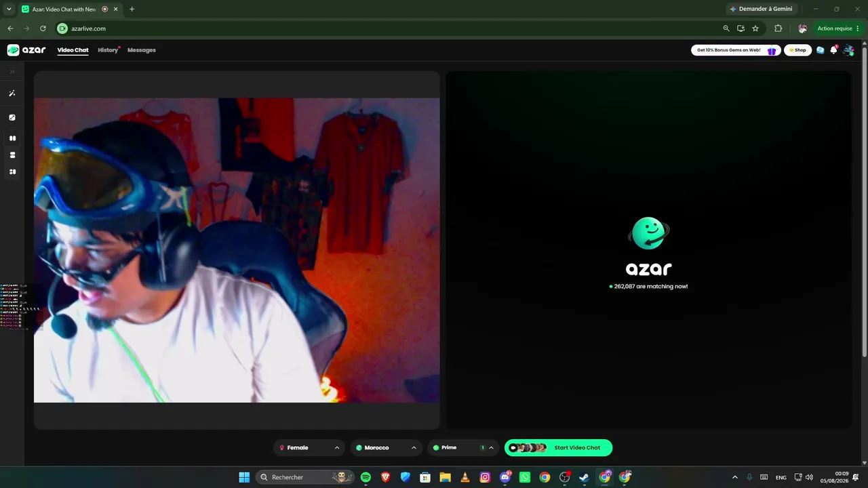Screen dimensions: 868x488
Task: Show hidden system tray icons
Action: pyautogui.click(x=735, y=477)
